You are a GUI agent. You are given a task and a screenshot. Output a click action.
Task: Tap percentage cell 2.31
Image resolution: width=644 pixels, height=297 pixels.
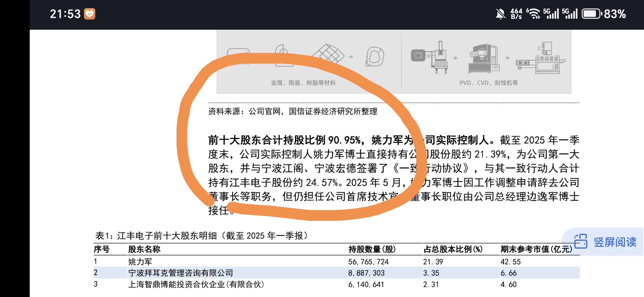431,284
